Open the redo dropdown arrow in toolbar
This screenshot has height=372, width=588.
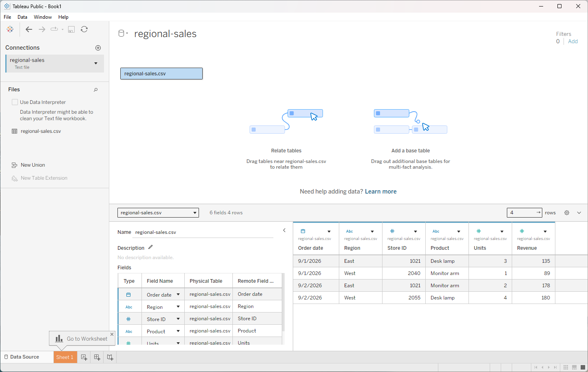point(62,29)
